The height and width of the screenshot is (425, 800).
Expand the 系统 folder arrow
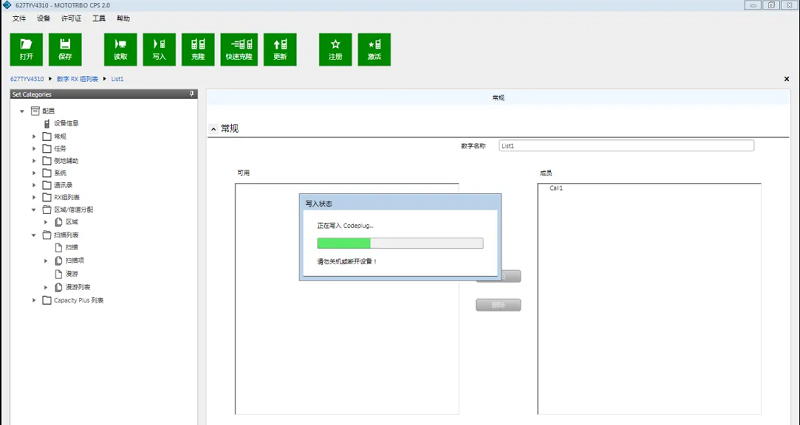34,173
